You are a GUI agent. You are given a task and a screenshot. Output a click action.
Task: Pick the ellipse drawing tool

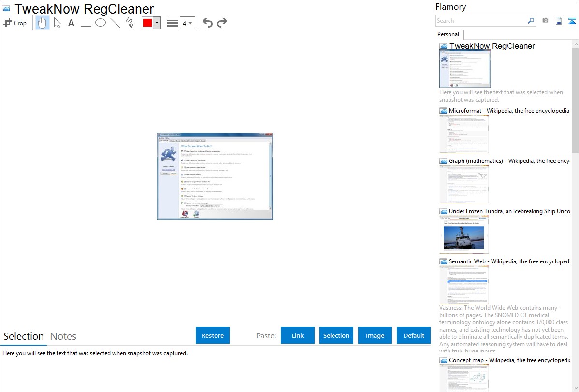point(101,23)
